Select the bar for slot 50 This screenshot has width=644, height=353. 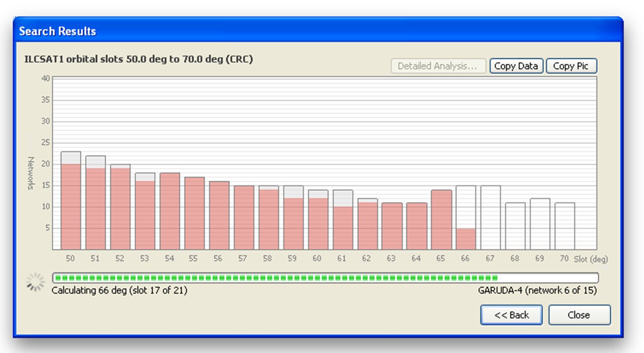(x=71, y=200)
